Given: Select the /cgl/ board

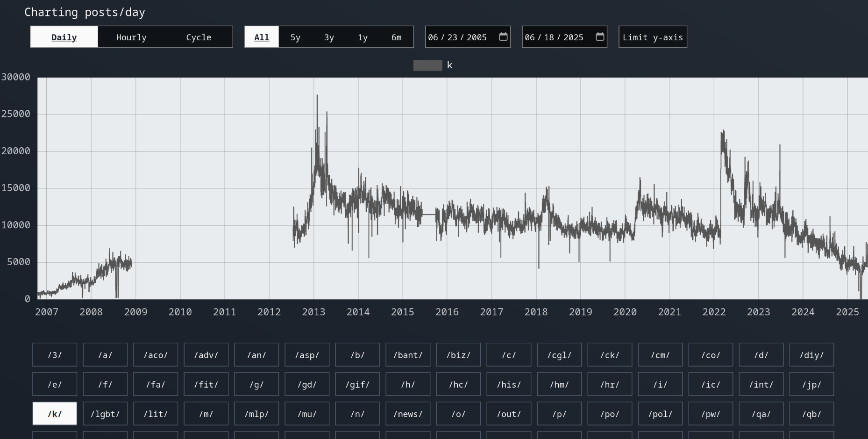Looking at the screenshot, I should [x=559, y=355].
